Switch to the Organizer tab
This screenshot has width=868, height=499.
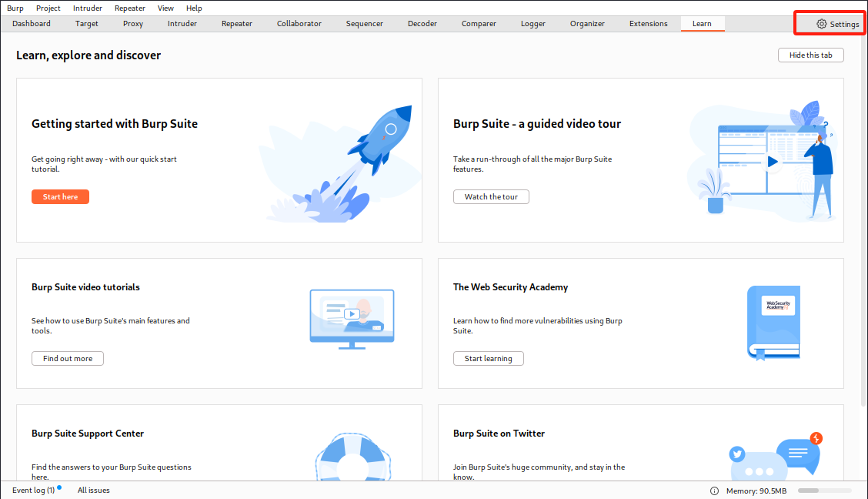pos(587,24)
